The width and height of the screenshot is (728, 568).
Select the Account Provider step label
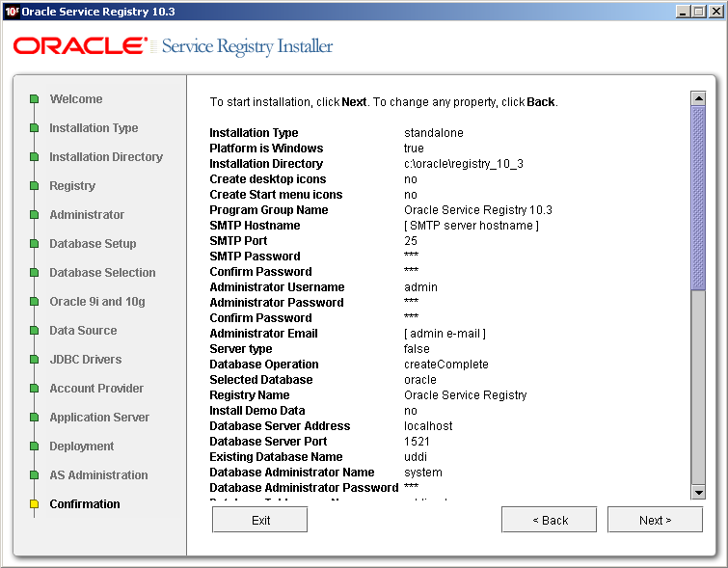tap(96, 389)
